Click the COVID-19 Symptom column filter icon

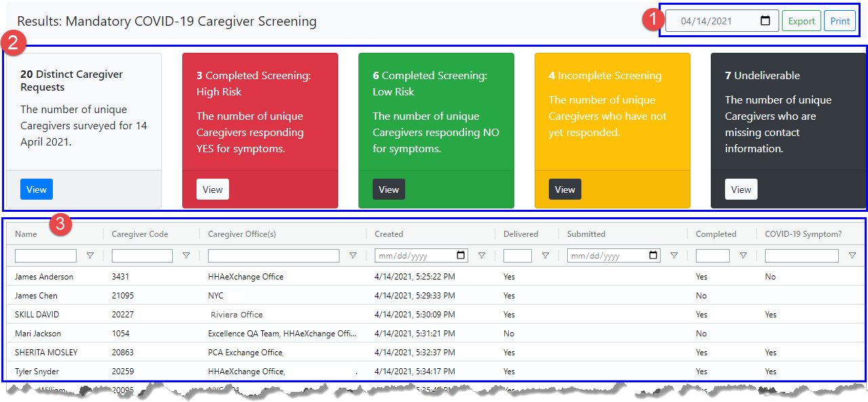pyautogui.click(x=852, y=256)
